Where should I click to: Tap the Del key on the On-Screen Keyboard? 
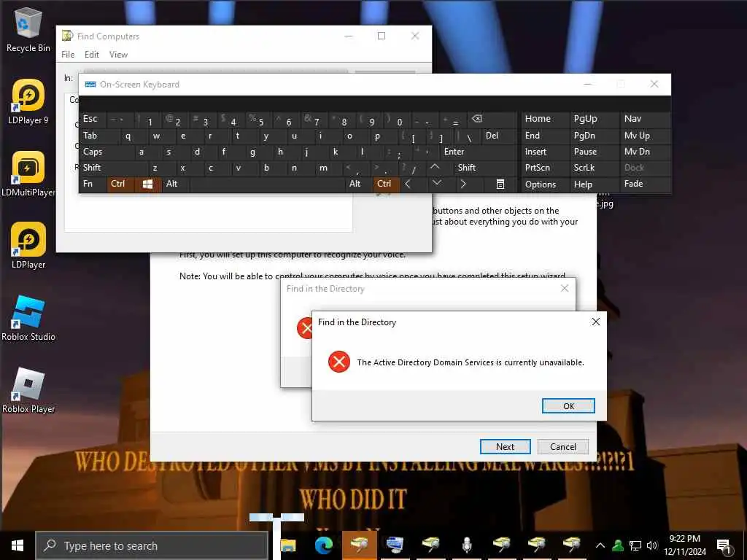click(499, 136)
